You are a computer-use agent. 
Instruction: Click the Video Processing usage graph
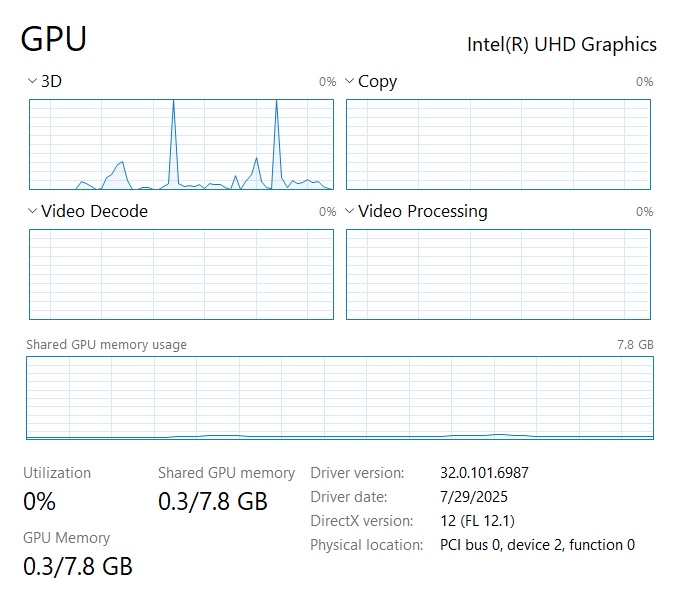498,274
